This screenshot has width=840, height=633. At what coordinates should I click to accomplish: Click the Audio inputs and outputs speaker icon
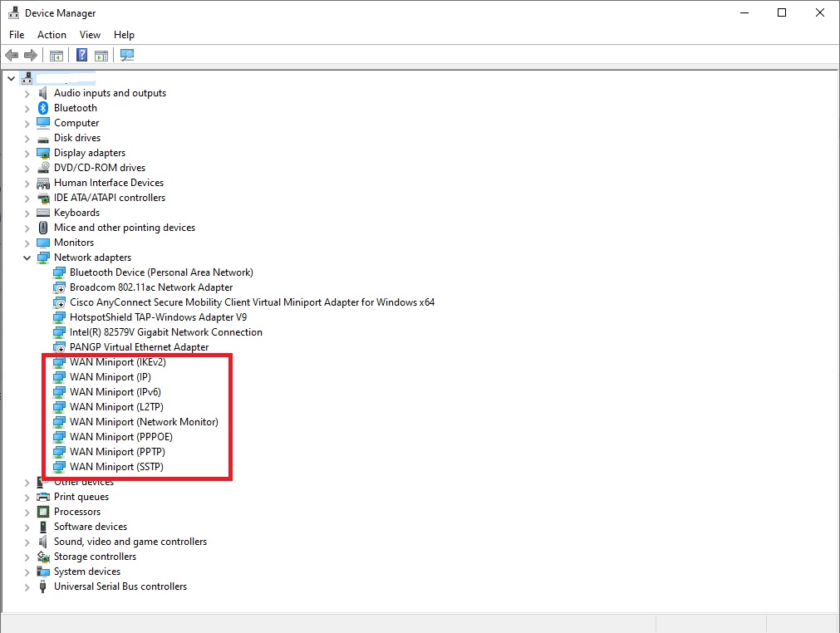click(x=43, y=93)
